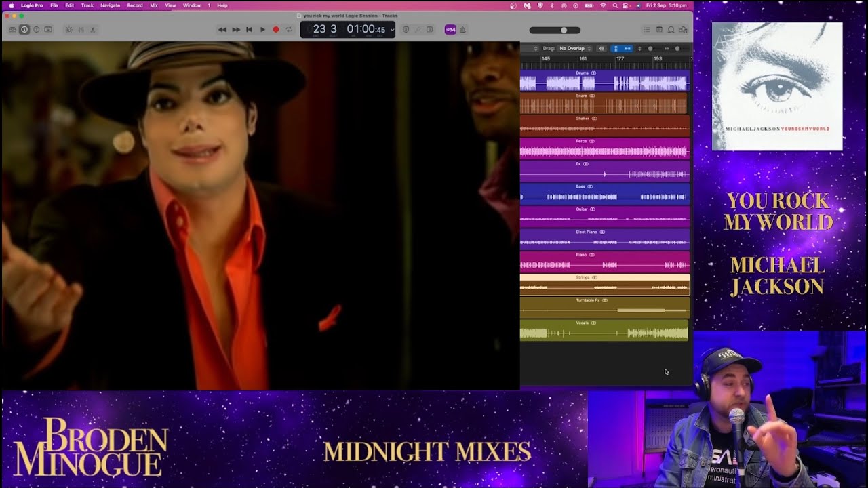Open the Library button in control bar
Screen dimensions: 868x488
click(12, 30)
